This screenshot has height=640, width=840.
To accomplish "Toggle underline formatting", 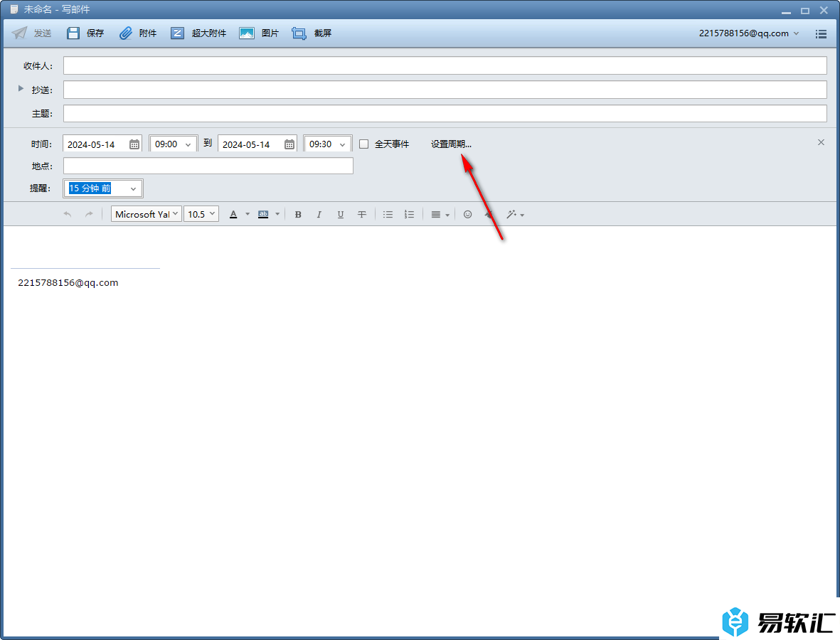I will pos(340,214).
